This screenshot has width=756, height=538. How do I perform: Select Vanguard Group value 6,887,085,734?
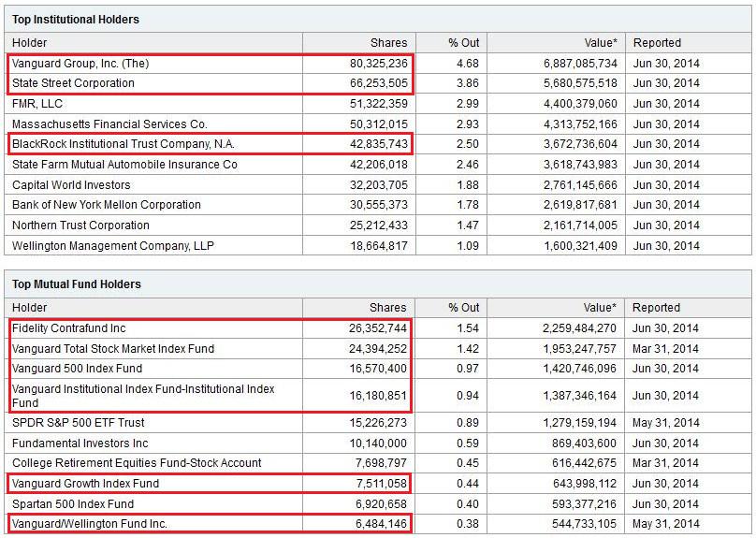tap(580, 63)
